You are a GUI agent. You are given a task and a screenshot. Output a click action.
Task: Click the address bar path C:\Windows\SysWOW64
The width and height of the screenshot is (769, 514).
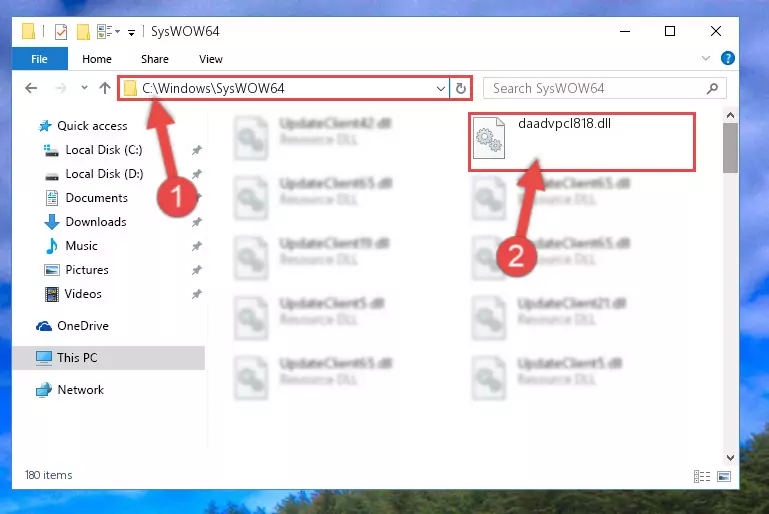213,88
